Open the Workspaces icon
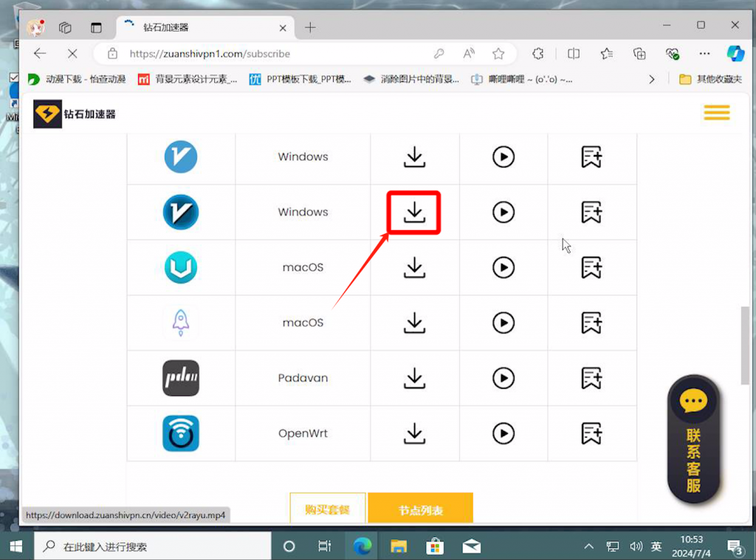 coord(65,27)
